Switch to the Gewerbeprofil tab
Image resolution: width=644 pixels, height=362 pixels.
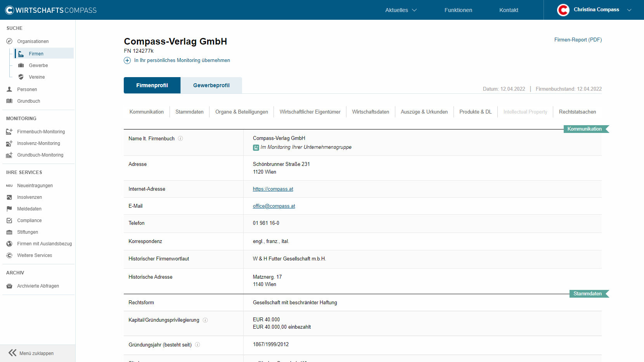[211, 85]
